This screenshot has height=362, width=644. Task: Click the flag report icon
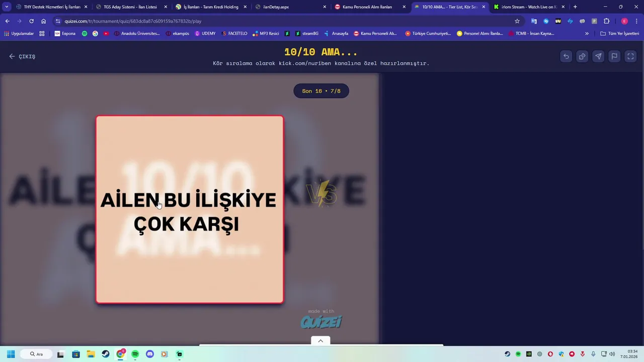614,56
